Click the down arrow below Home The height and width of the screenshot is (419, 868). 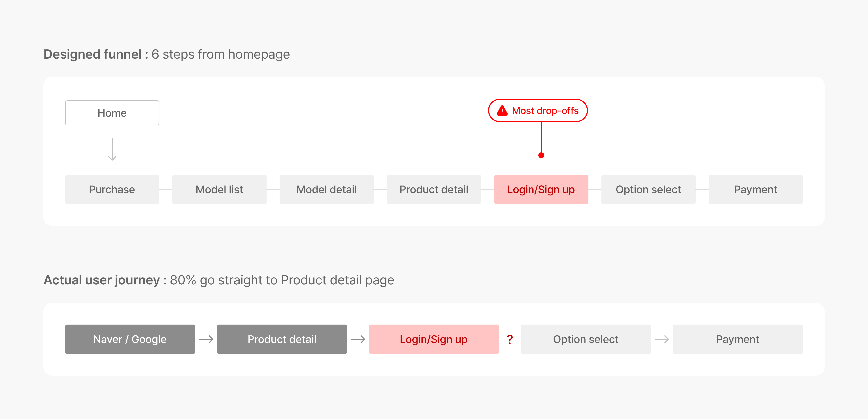(x=112, y=149)
